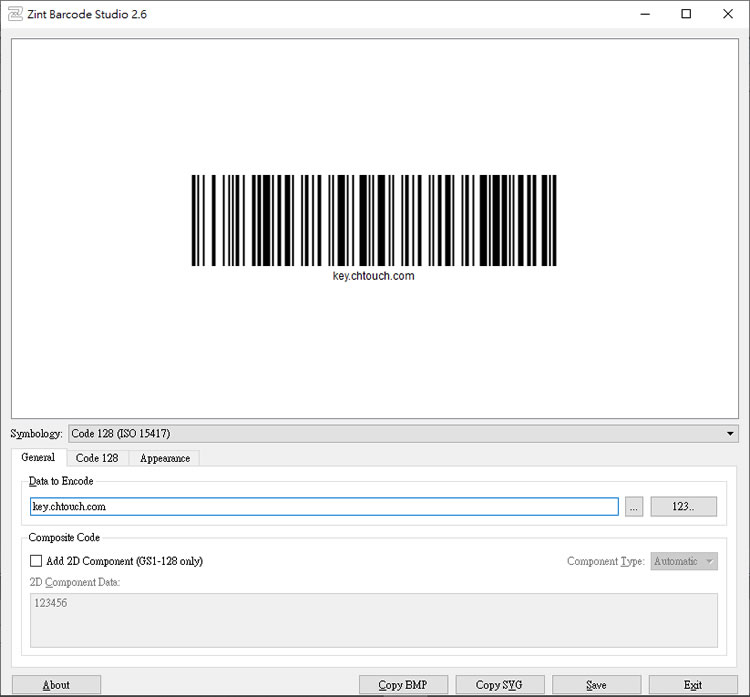Save the barcode image

click(x=596, y=685)
